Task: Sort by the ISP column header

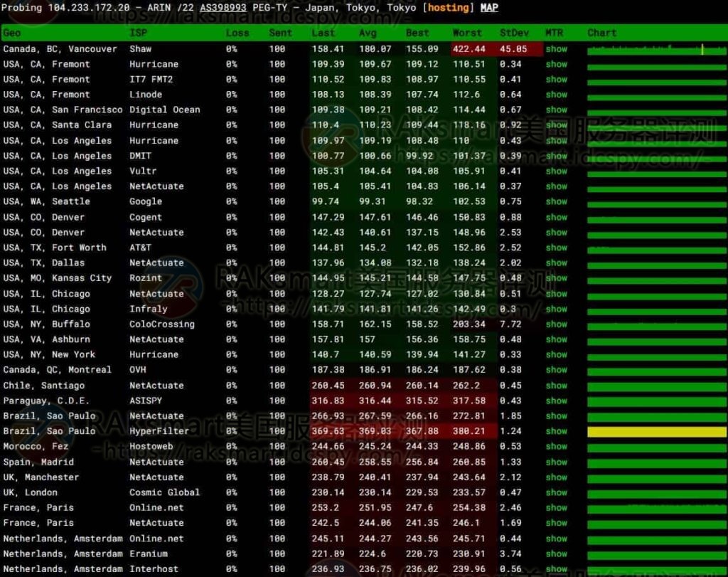Action: click(x=138, y=33)
